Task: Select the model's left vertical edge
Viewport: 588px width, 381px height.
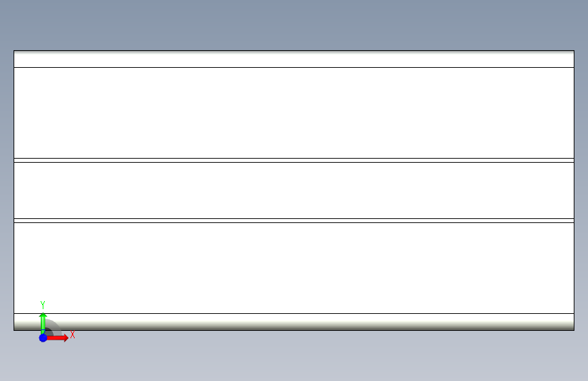Action: tap(14, 190)
